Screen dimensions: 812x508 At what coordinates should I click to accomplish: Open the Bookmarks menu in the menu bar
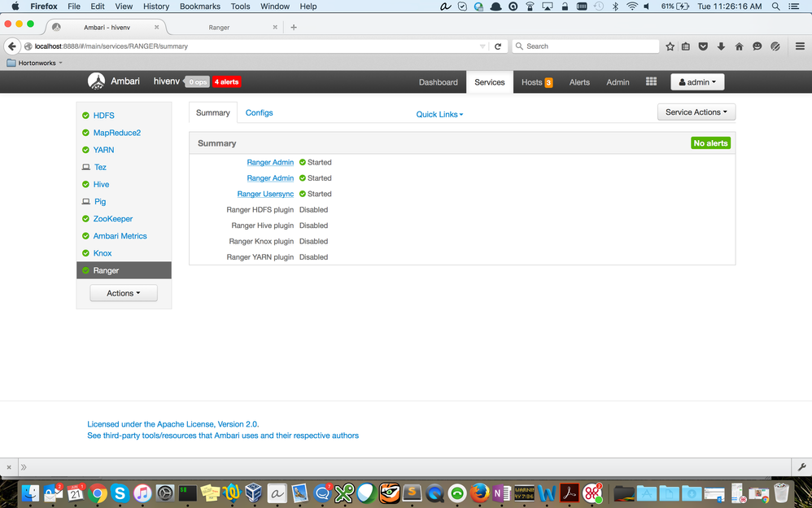pos(200,7)
